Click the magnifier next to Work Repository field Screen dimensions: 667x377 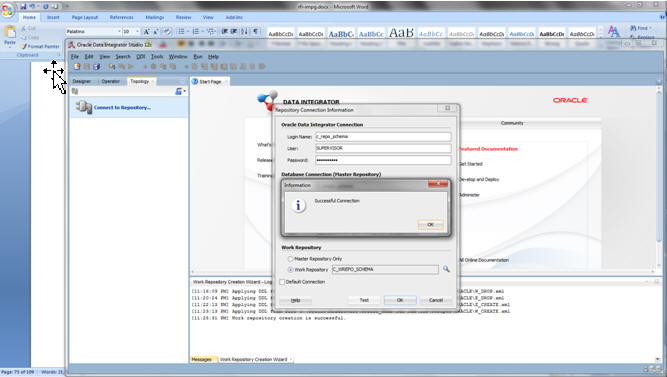(446, 269)
